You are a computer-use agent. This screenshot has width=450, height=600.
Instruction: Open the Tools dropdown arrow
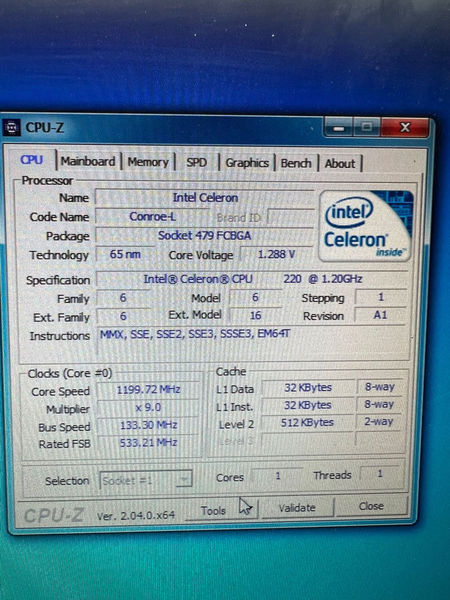[x=247, y=508]
